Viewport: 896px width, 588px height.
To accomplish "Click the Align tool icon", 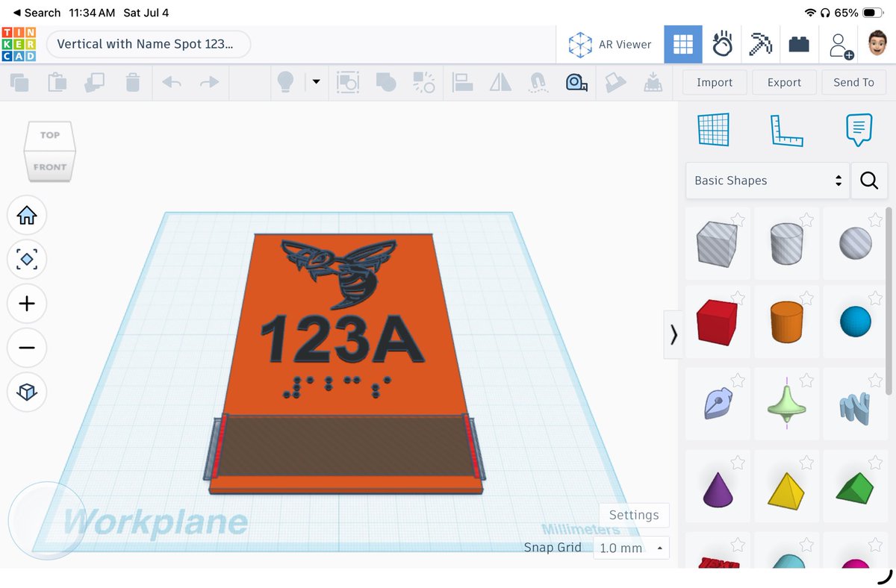I will (x=464, y=82).
